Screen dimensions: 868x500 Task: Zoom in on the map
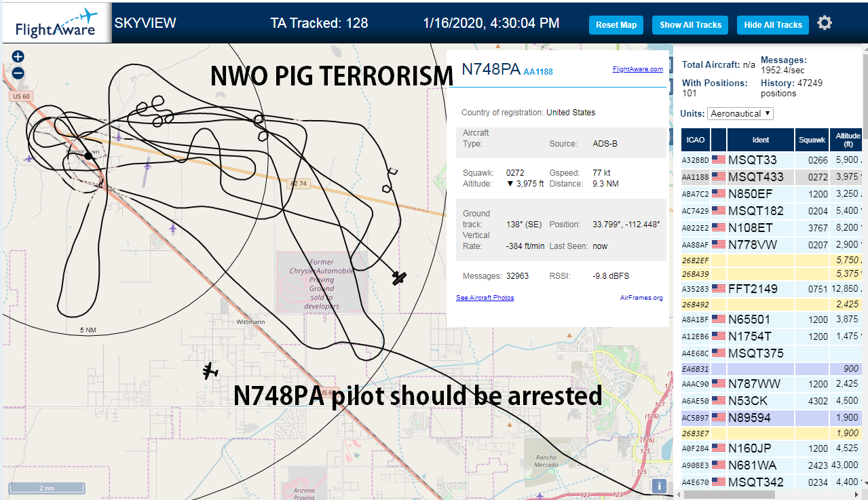pos(18,57)
